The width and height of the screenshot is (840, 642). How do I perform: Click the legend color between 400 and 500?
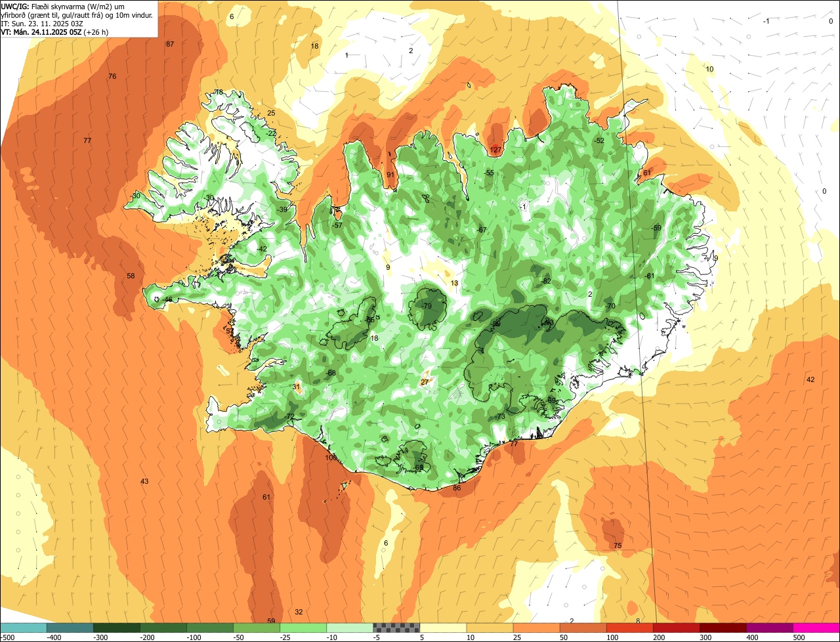pos(769,628)
